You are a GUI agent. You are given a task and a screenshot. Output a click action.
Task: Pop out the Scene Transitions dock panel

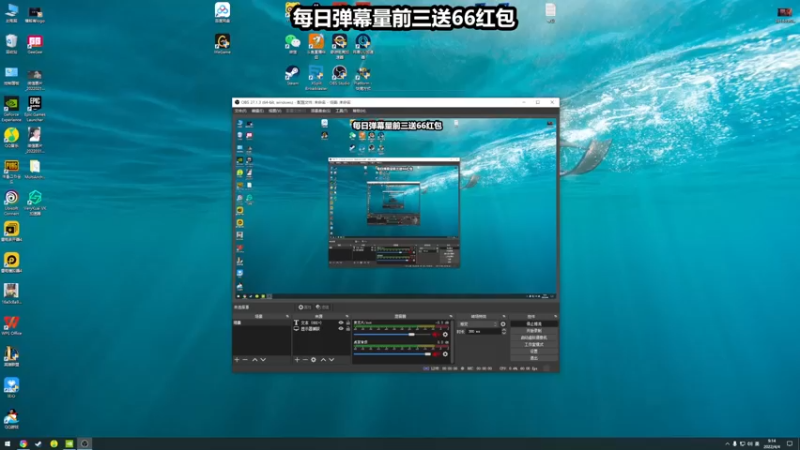point(504,316)
